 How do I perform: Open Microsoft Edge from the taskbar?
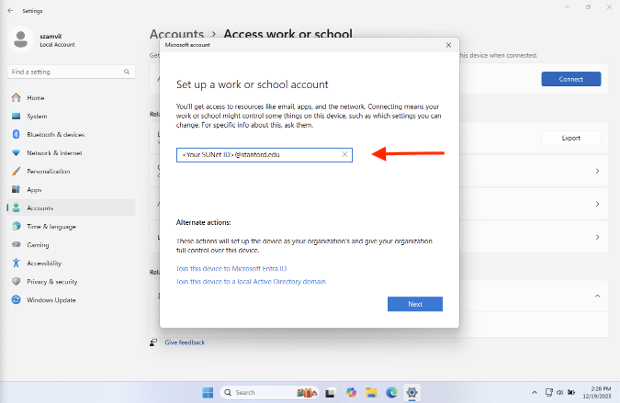(392, 392)
